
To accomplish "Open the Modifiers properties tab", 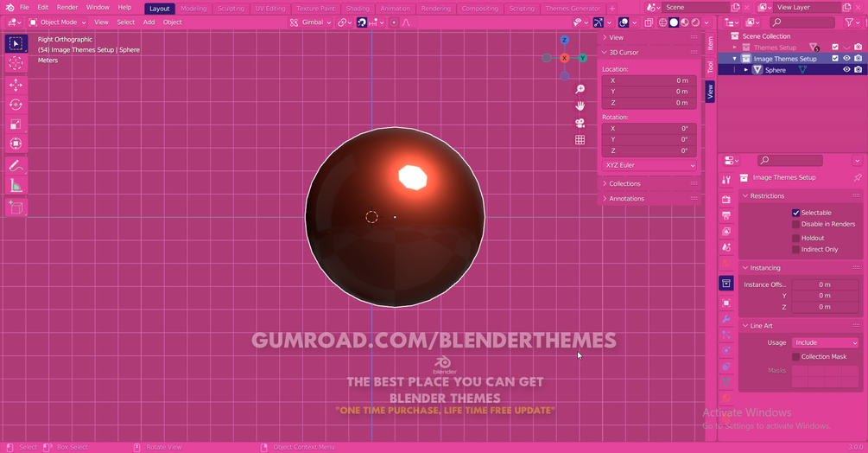I will [726, 319].
